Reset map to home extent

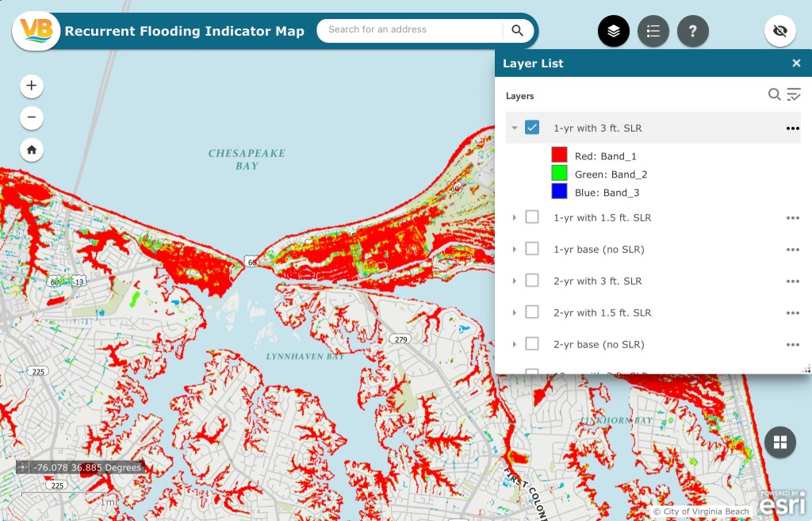32,149
